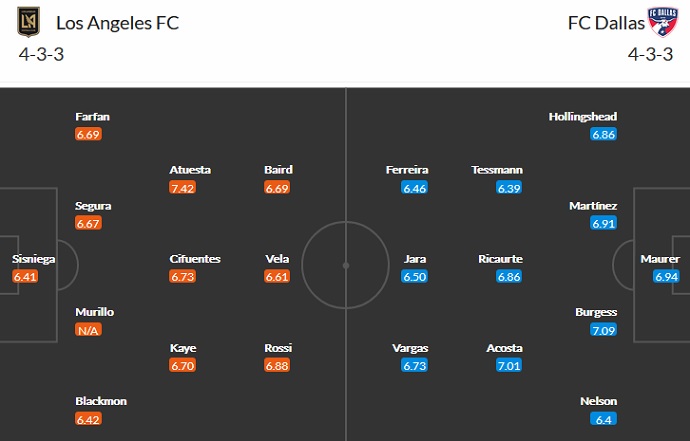The height and width of the screenshot is (441, 690).
Task: Click on Hollingshead's name
Action: coord(581,117)
